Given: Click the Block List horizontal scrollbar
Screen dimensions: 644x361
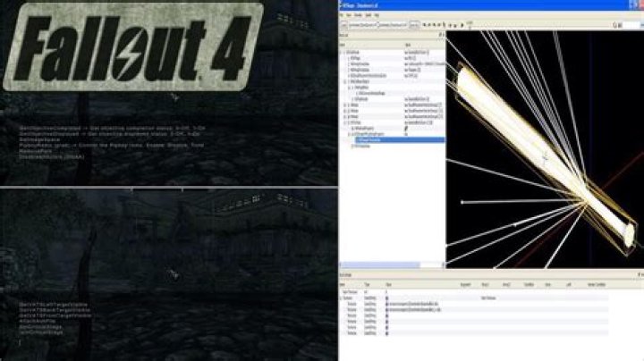Looking at the screenshot, I should pos(391,265).
